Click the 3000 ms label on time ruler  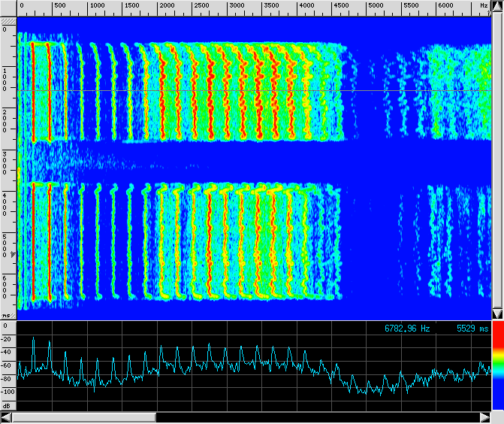pyautogui.click(x=5, y=162)
